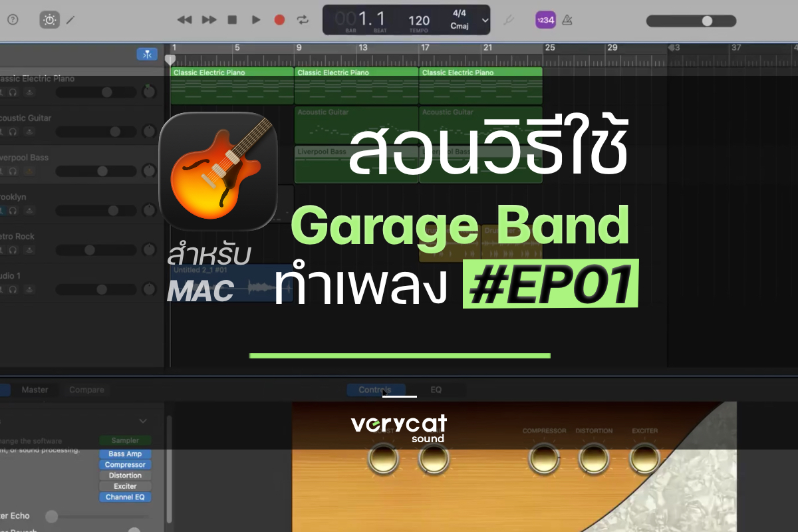The height and width of the screenshot is (532, 798).
Task: Adjust the Master Echo slider
Action: [96, 516]
